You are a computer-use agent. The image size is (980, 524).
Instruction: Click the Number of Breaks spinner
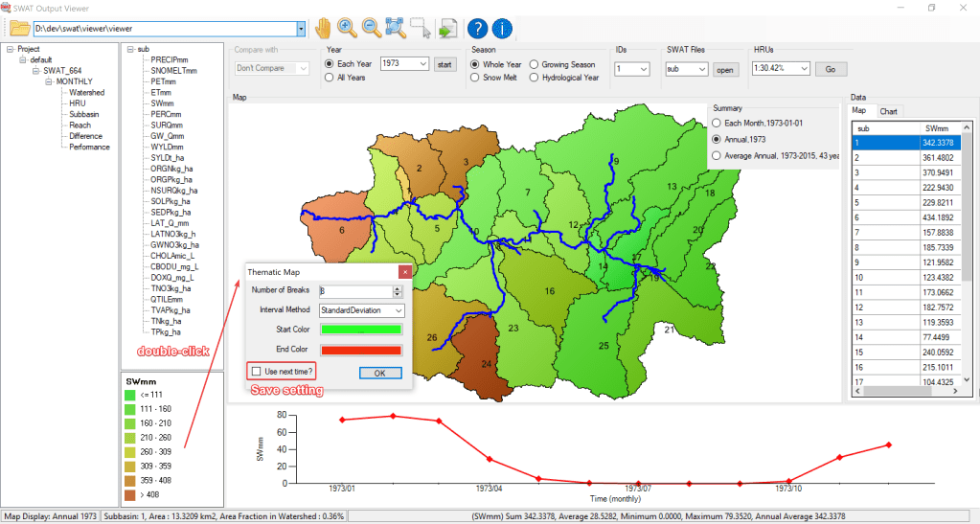coord(398,291)
